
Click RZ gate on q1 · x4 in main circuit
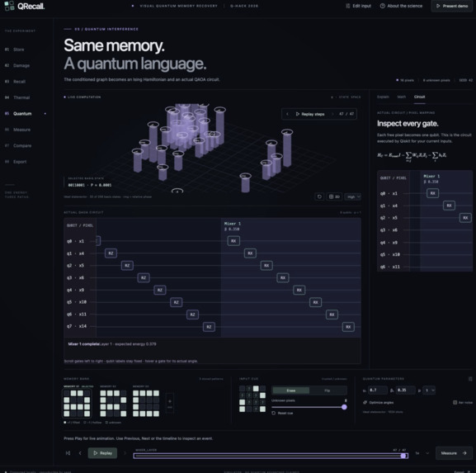click(111, 253)
